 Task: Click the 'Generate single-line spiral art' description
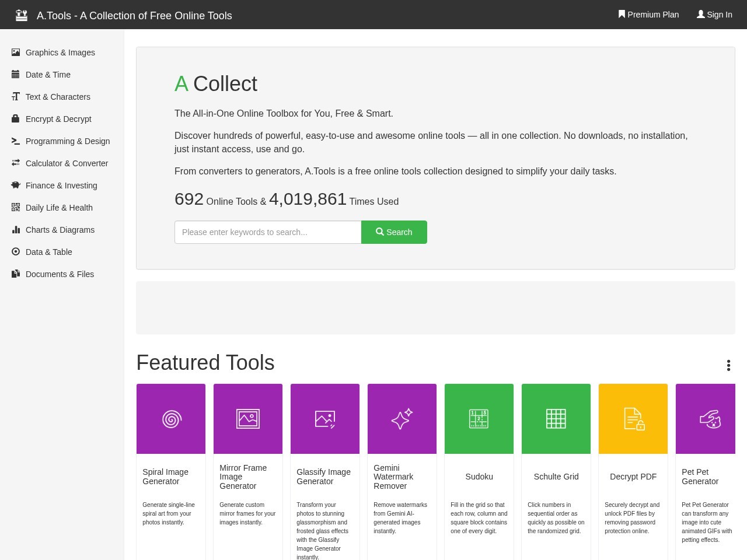[169, 513]
